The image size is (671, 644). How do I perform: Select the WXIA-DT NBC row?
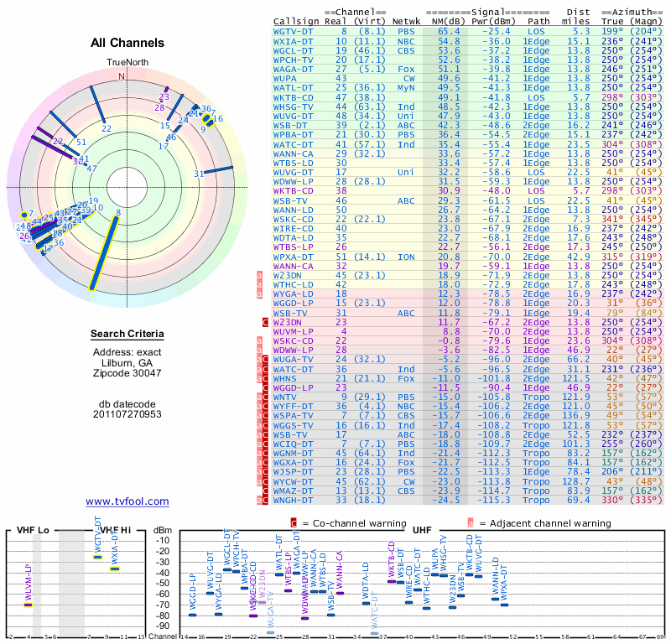coord(468,41)
